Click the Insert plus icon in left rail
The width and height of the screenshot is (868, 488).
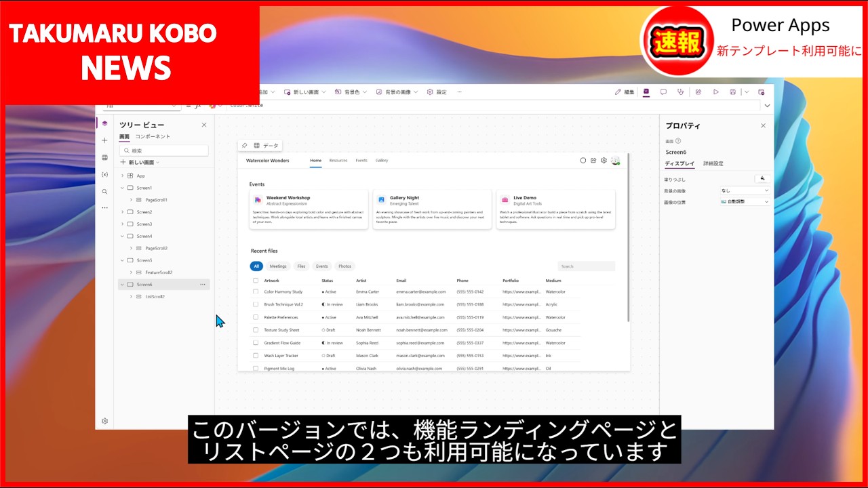click(x=104, y=140)
